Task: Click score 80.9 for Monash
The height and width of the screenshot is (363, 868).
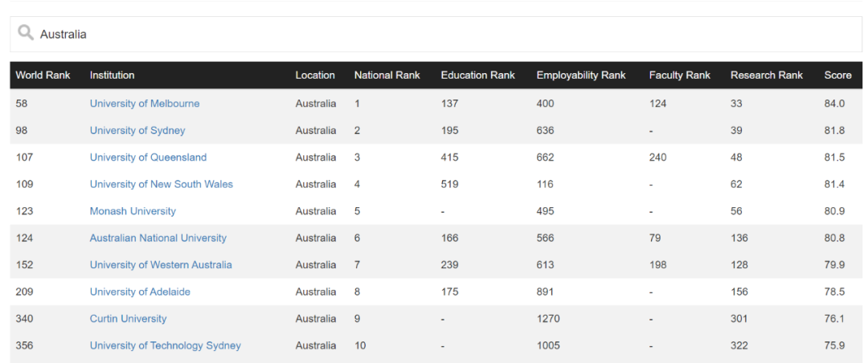Action: coord(834,211)
